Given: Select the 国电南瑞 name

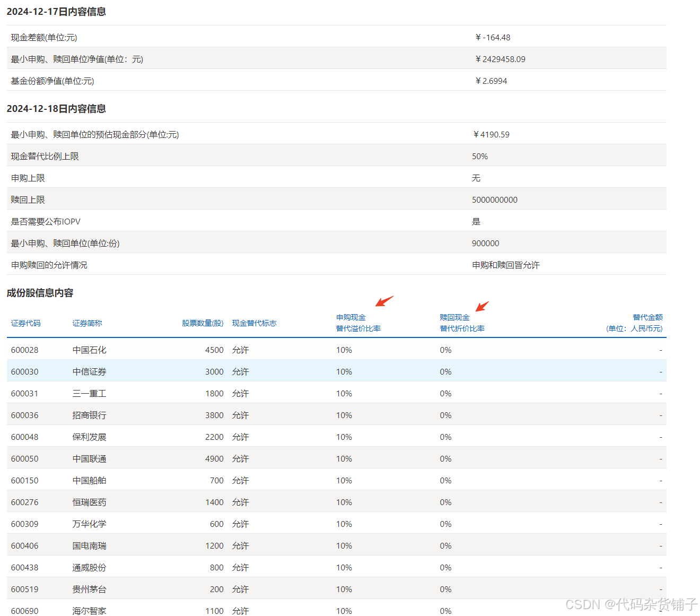Looking at the screenshot, I should tap(89, 546).
